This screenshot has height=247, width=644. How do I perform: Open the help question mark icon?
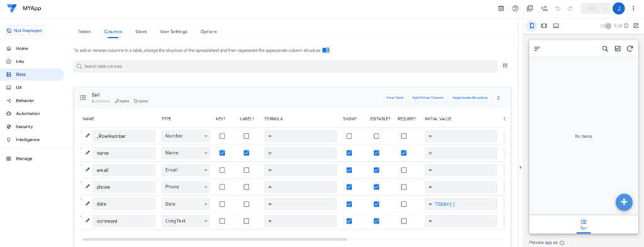pyautogui.click(x=515, y=8)
